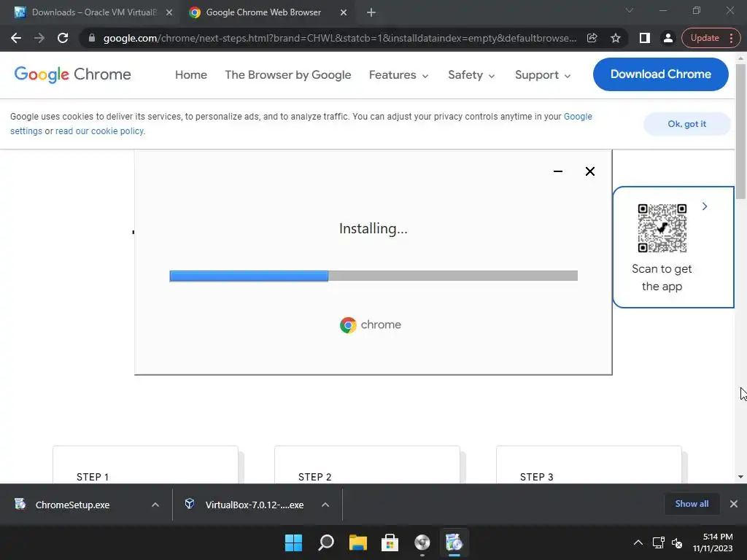Screen dimensions: 747x560
Task: Expand the Scan to get the app card
Action: (704, 206)
